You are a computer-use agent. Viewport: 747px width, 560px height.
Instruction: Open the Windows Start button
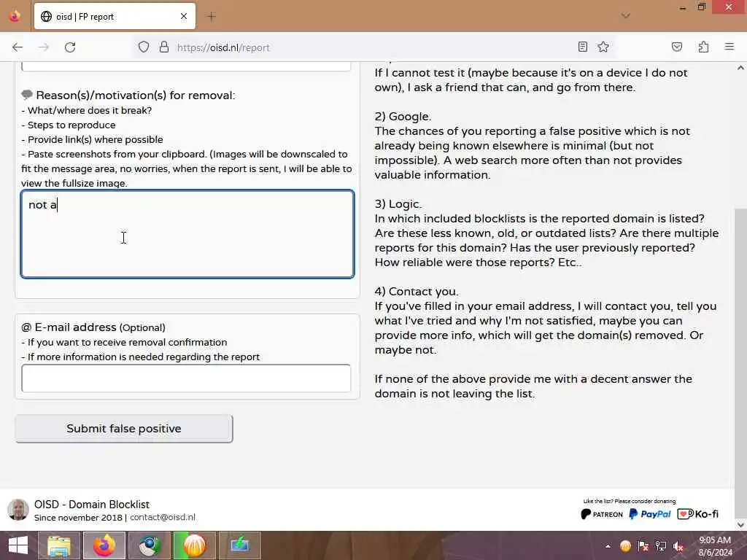(18, 545)
